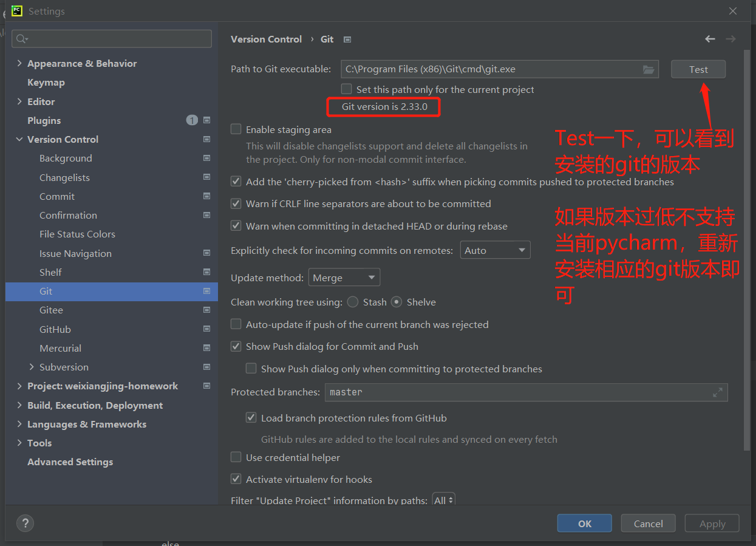The width and height of the screenshot is (756, 546).
Task: Enable Auto-update if push was rejected
Action: pos(236,324)
